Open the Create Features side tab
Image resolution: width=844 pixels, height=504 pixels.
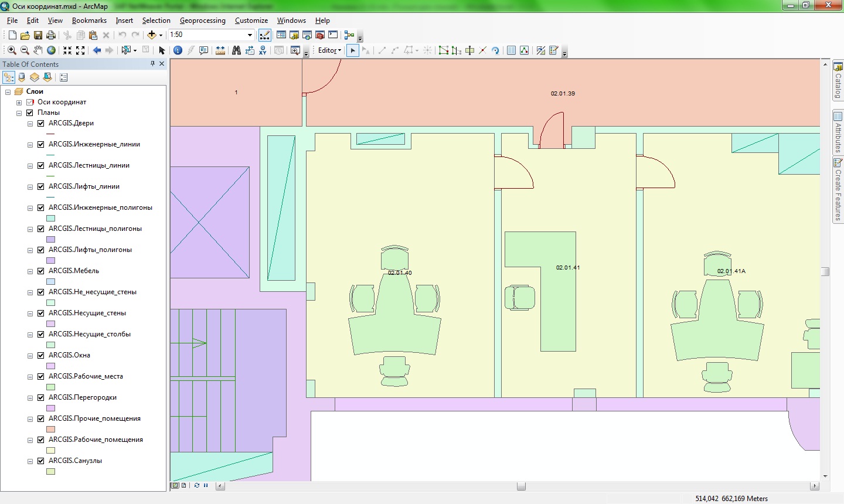(838, 190)
